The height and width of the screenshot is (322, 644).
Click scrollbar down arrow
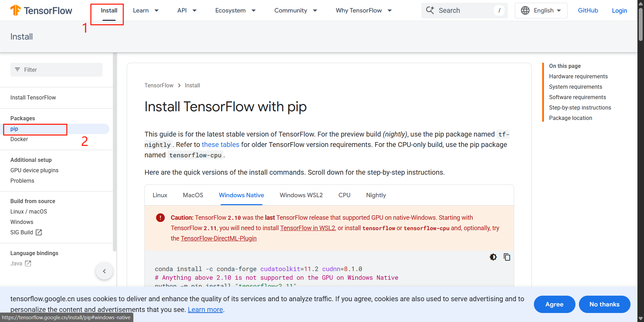tap(641, 318)
